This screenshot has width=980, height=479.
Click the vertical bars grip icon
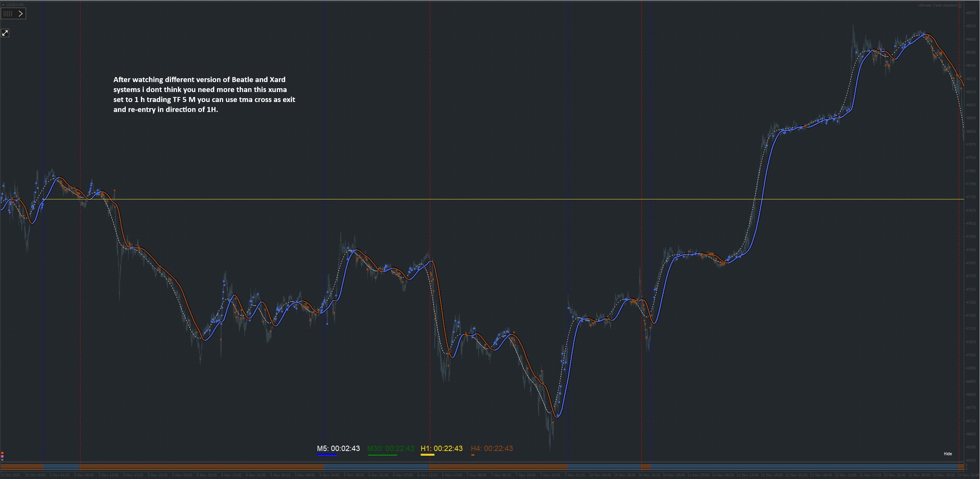click(8, 14)
